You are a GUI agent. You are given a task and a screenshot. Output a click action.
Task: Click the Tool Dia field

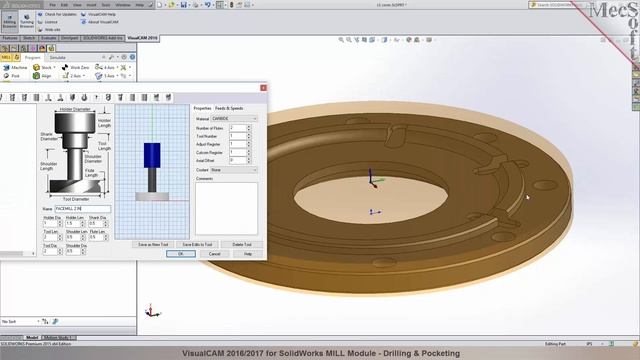coord(53,252)
